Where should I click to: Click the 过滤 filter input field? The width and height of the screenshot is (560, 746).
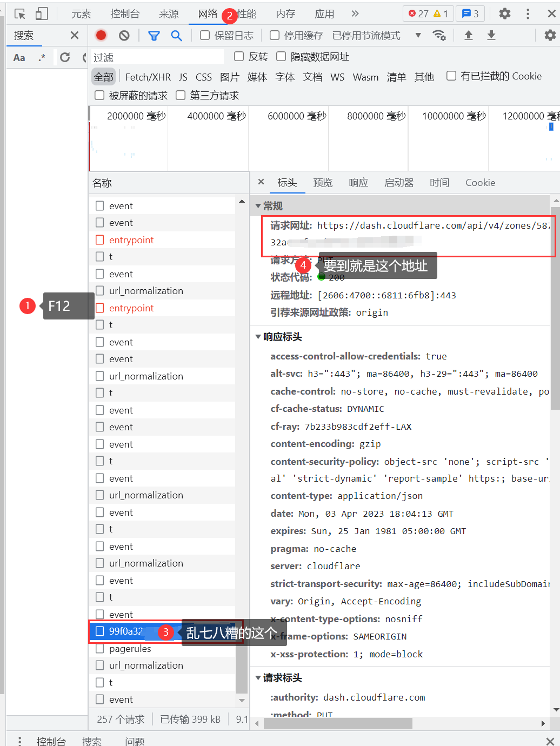click(157, 57)
